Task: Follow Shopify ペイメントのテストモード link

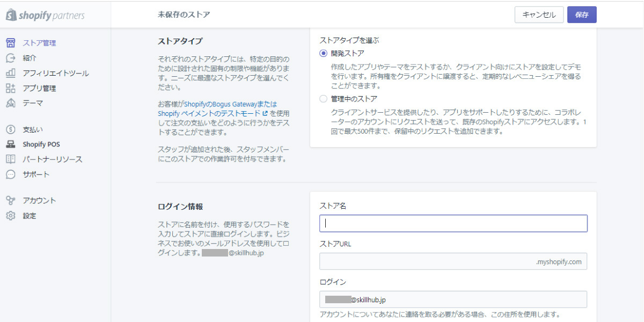Action: pyautogui.click(x=210, y=114)
